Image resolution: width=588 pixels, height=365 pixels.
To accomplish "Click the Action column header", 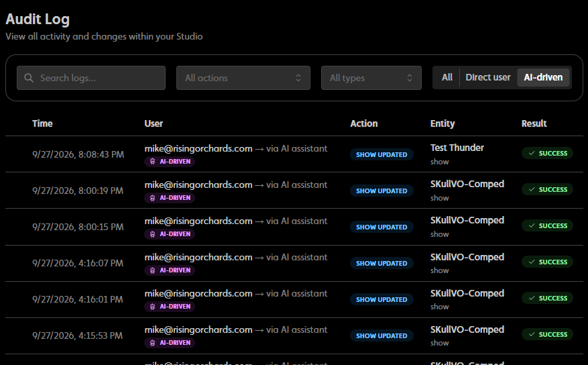I will click(x=364, y=123).
